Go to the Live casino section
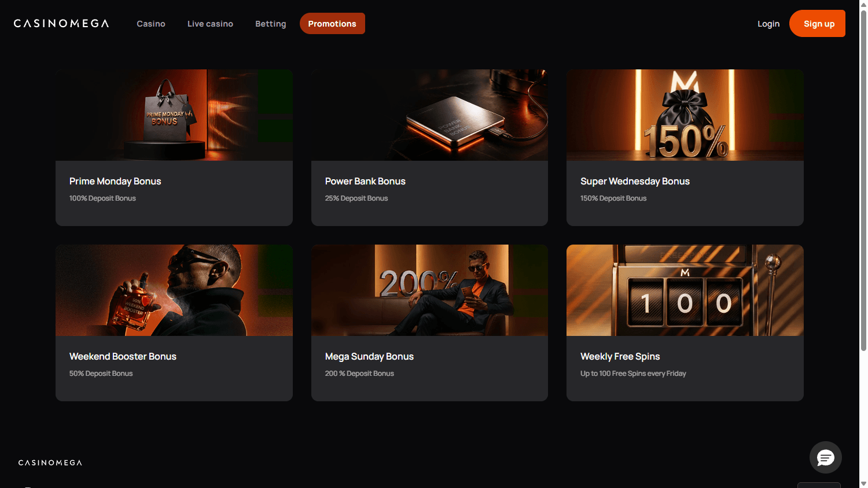 210,24
